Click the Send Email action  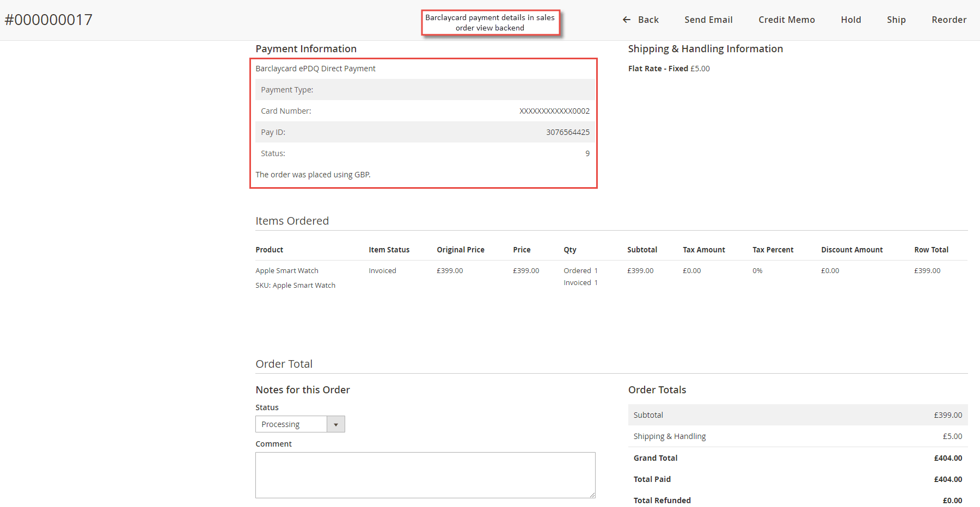(708, 20)
